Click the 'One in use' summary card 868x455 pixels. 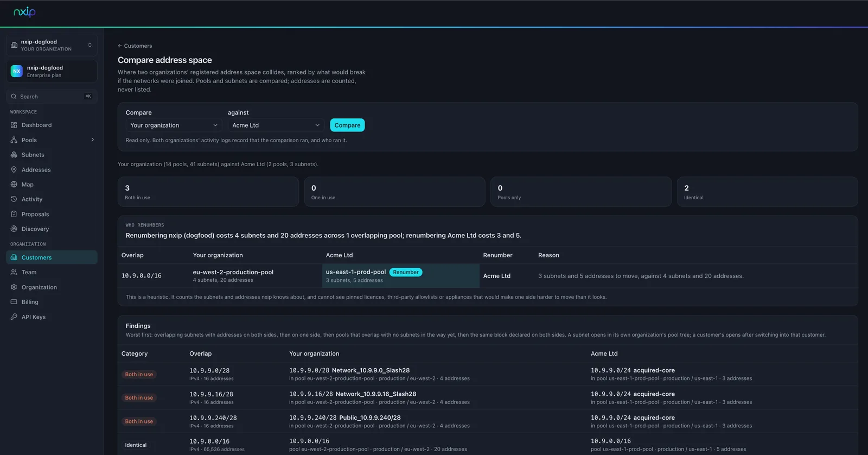394,192
